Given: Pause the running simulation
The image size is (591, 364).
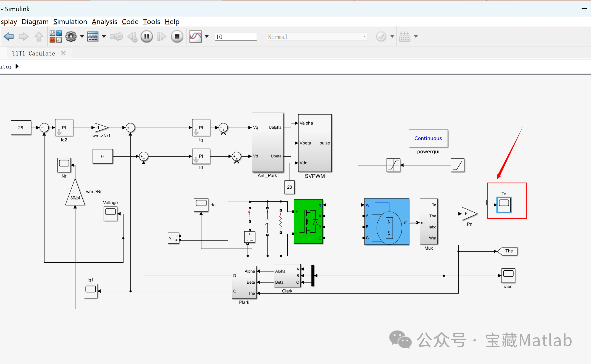Looking at the screenshot, I should coord(147,36).
